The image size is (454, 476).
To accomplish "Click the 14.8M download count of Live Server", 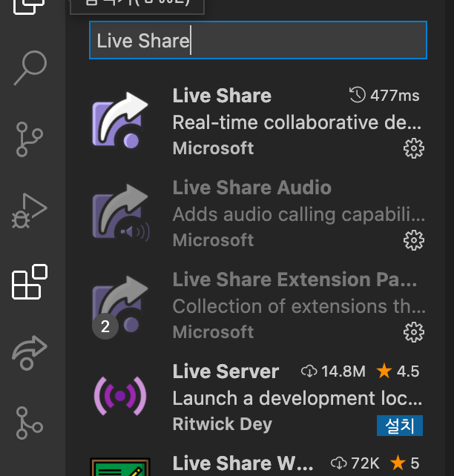I will click(x=333, y=371).
